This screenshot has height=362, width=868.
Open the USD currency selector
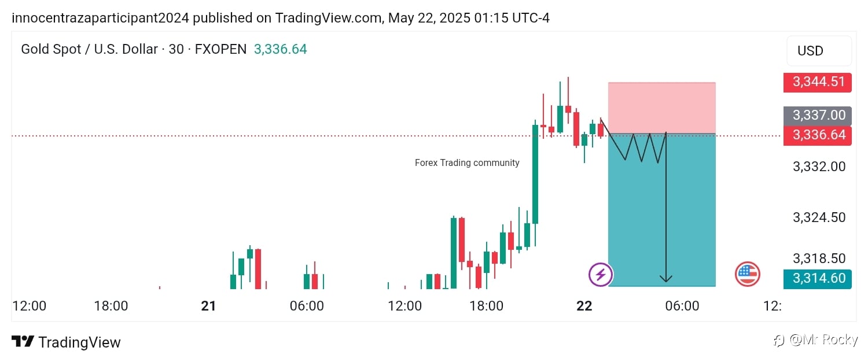[x=819, y=51]
